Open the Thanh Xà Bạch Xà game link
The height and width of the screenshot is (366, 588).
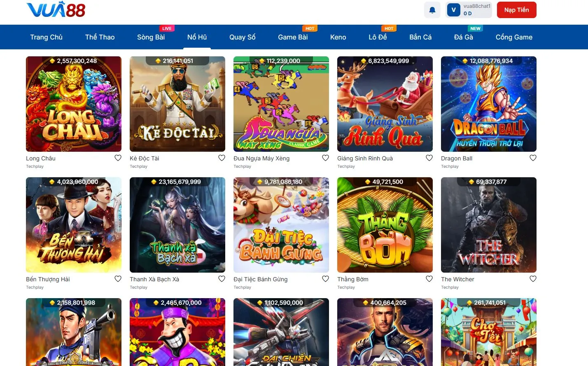(177, 225)
